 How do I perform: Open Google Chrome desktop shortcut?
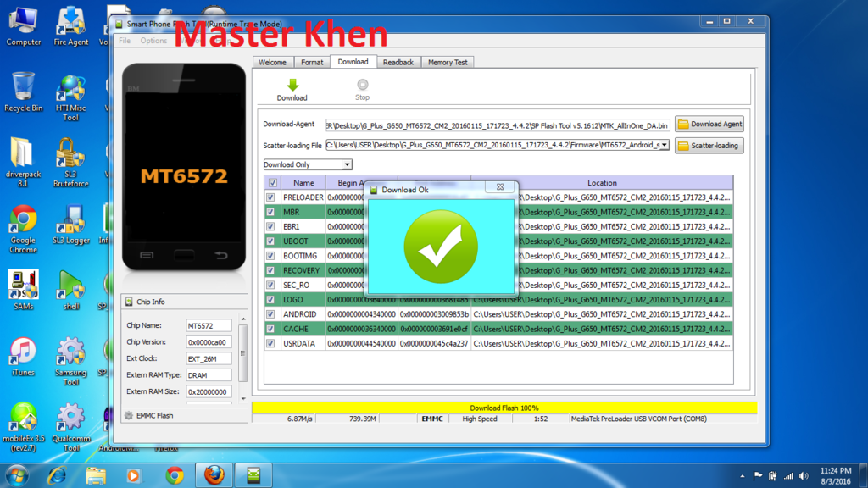23,222
